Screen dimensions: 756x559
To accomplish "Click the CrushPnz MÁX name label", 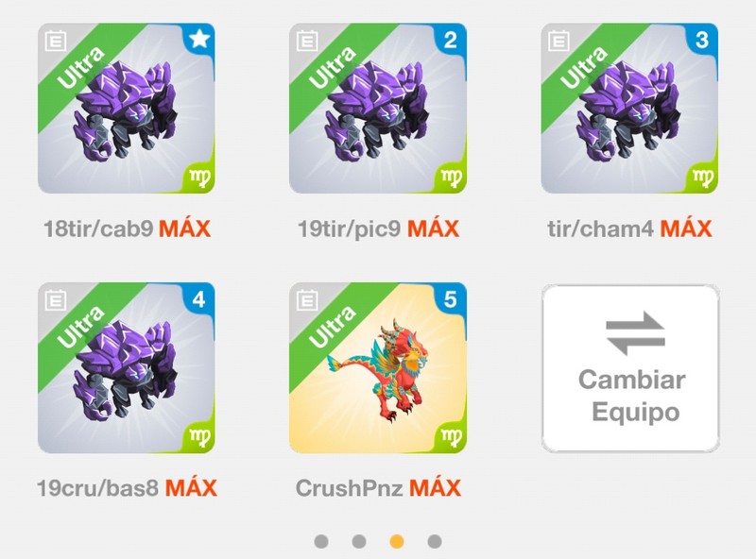I will coord(378,488).
